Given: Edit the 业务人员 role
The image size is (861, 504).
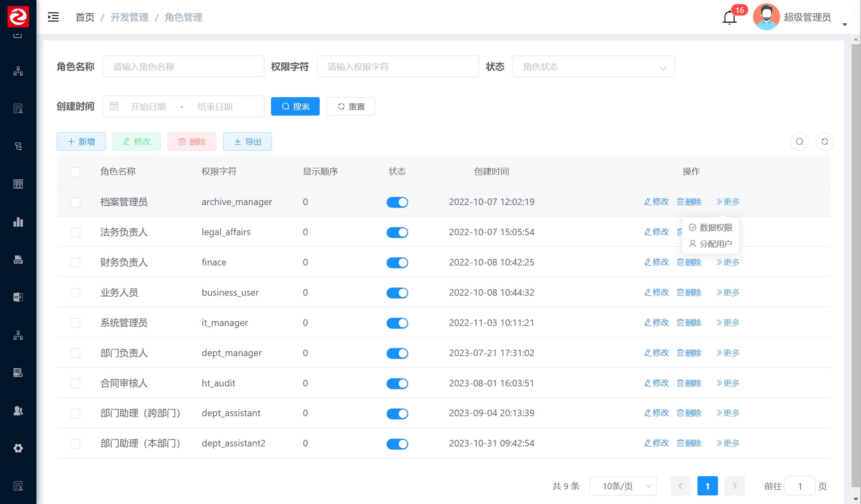Looking at the screenshot, I should point(657,292).
